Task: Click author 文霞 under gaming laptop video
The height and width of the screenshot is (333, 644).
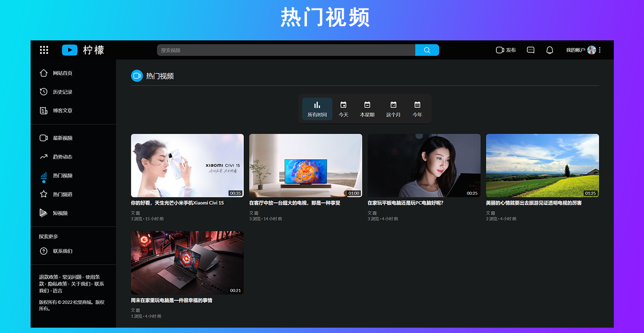Action: click(x=135, y=310)
